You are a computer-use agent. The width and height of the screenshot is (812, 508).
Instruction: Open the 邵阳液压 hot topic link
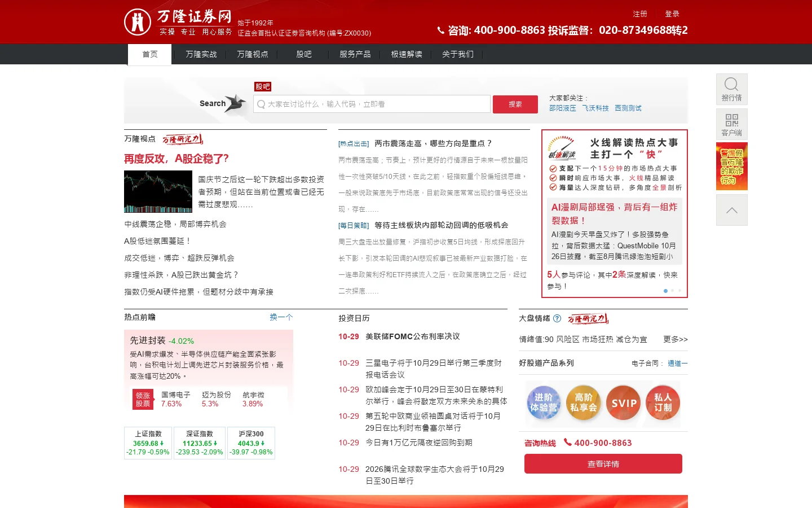563,108
